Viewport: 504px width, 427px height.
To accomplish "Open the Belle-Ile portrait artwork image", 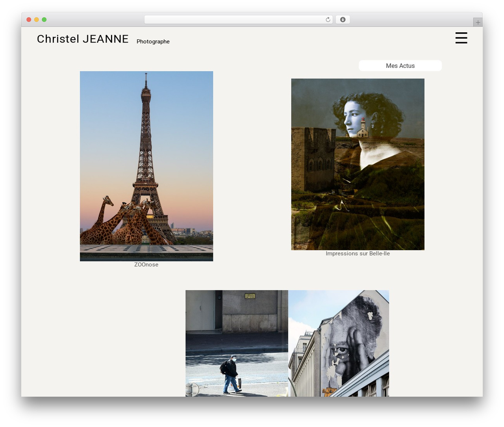I will coord(358,164).
